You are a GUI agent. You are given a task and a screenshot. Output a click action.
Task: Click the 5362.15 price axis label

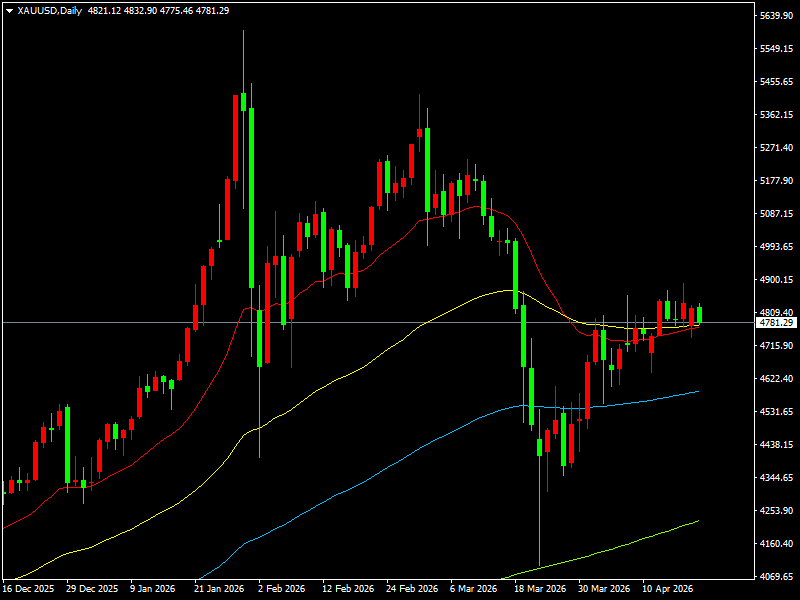point(777,115)
